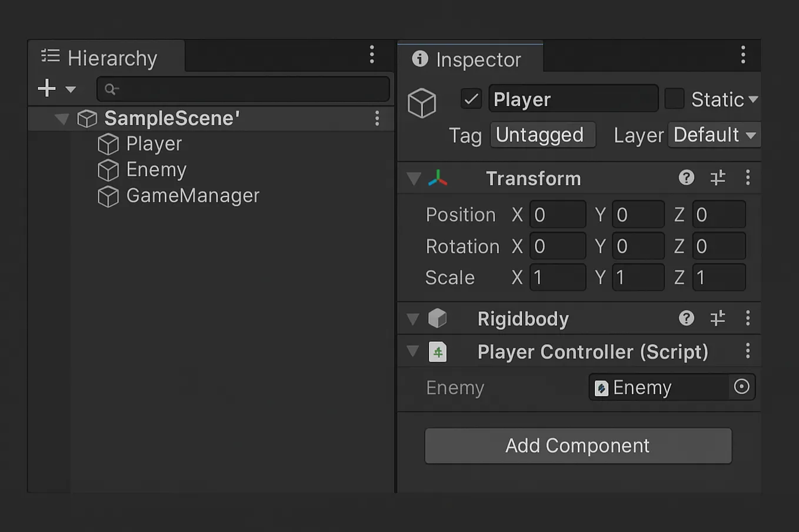Click the Enemy cube icon in Hierarchy
Image resolution: width=799 pixels, height=532 pixels.
[x=108, y=170]
